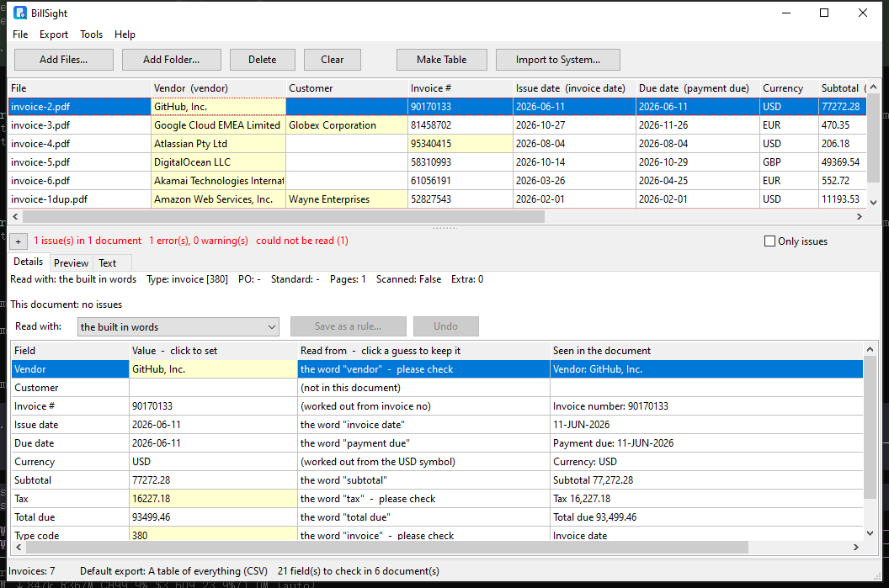Screen dimensions: 889x588
Task: Click the Atlassian Pty Ltd vendor cell
Action: tap(218, 144)
